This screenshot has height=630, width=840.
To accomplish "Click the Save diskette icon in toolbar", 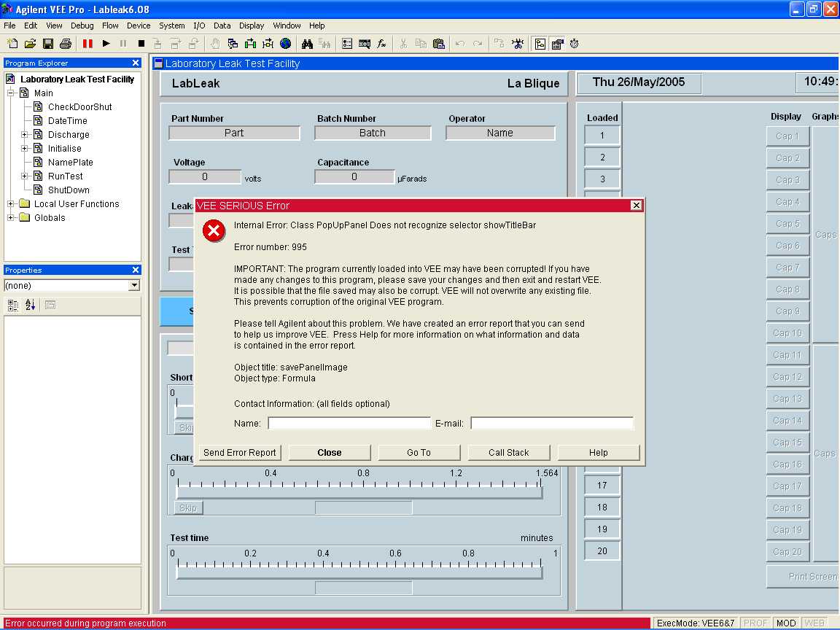I will point(48,44).
